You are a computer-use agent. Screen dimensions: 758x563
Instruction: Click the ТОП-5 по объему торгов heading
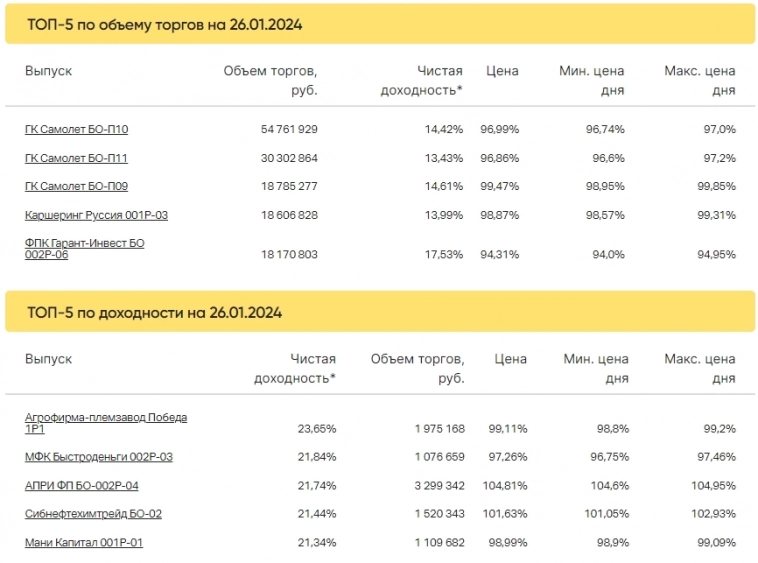164,25
